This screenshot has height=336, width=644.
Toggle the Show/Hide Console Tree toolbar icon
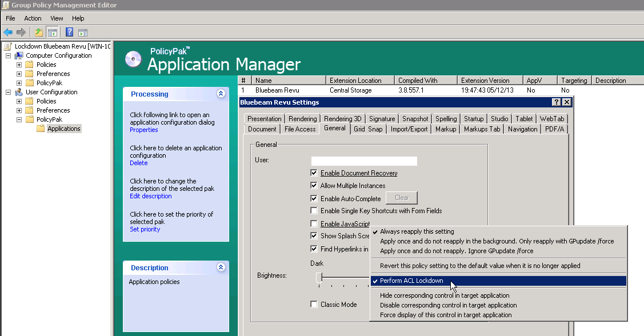tap(52, 32)
